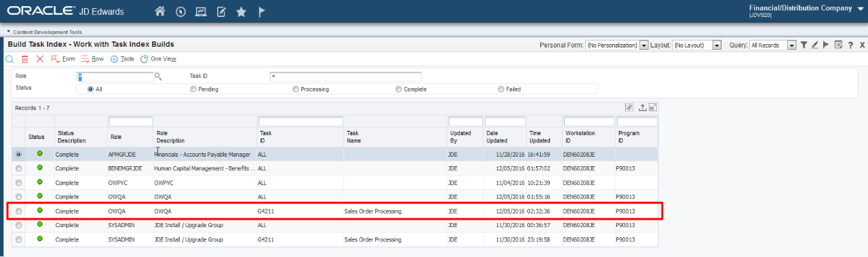Screen dimensions: 868x257
Task: Select the Processing status radio button
Action: click(x=296, y=89)
